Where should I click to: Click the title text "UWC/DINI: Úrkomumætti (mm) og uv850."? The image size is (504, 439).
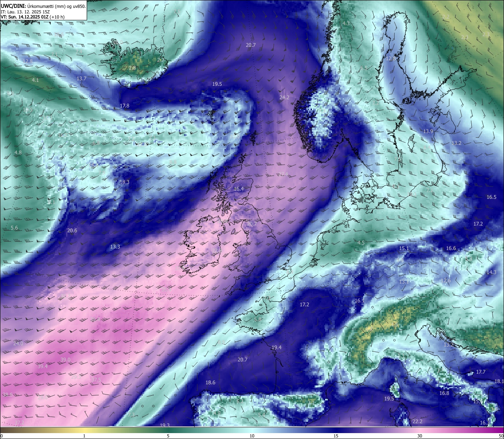click(43, 6)
